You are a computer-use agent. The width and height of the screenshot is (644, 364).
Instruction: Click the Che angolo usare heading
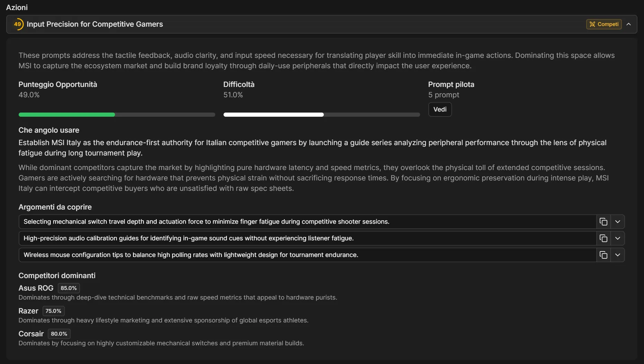(x=49, y=130)
